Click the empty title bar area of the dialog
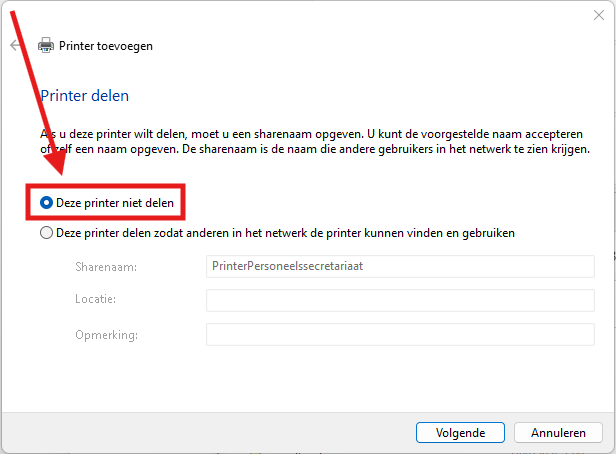This screenshot has height=454, width=616. point(300,13)
